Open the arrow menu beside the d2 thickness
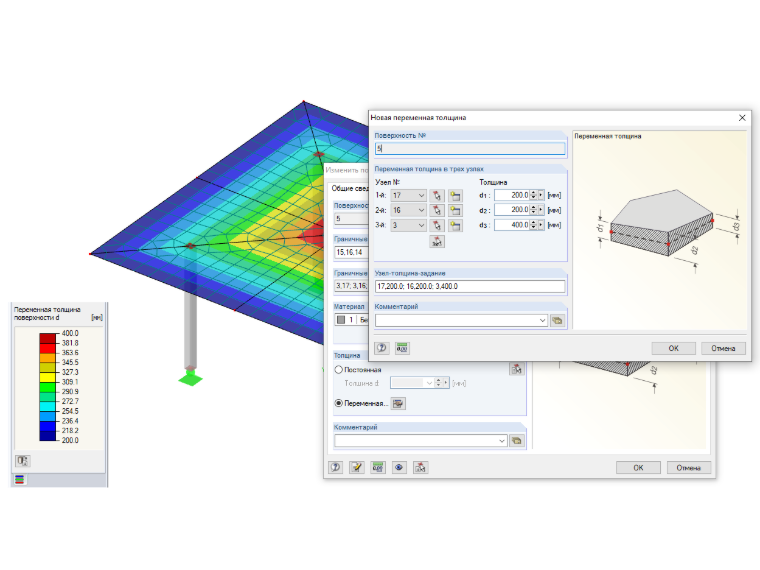760x570 pixels. click(x=541, y=210)
